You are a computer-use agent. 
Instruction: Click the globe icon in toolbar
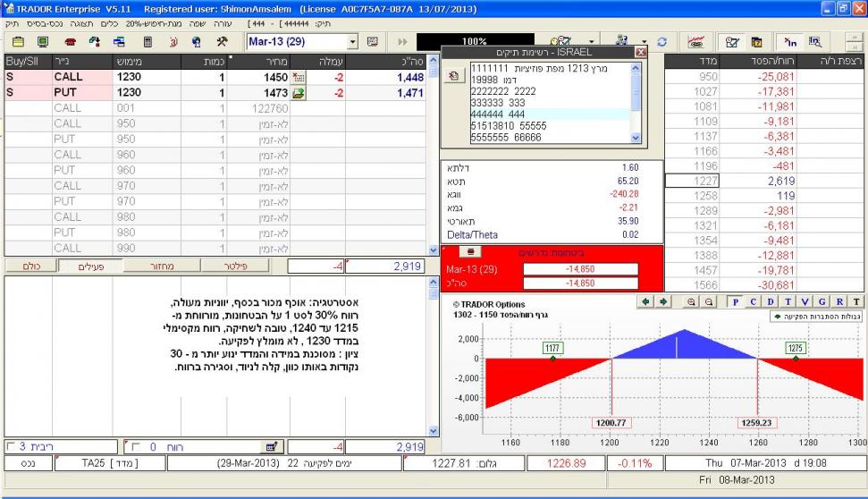[x=198, y=42]
